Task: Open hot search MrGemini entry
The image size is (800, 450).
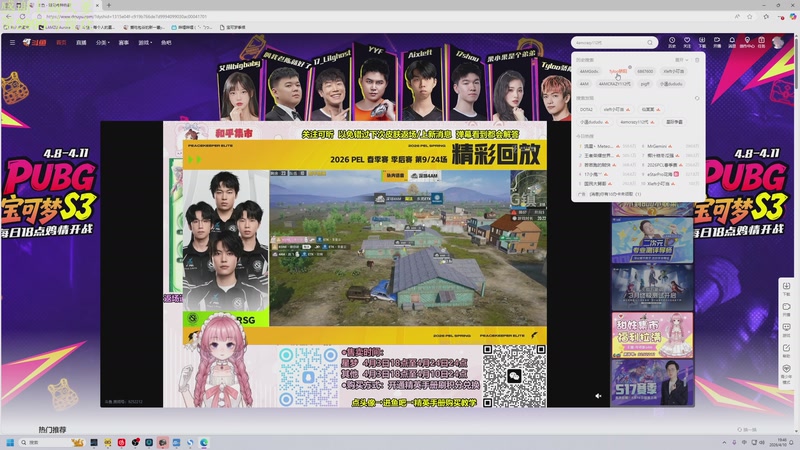Action: pyautogui.click(x=670, y=146)
